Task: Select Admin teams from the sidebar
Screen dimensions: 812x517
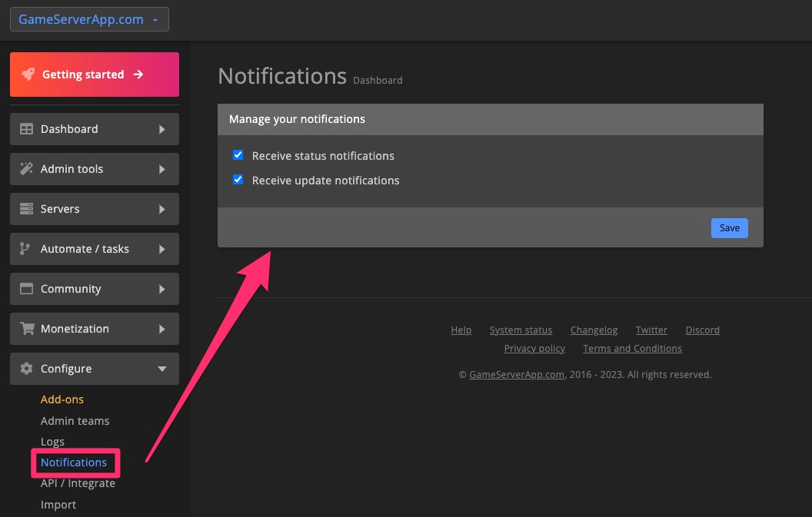Action: (75, 420)
